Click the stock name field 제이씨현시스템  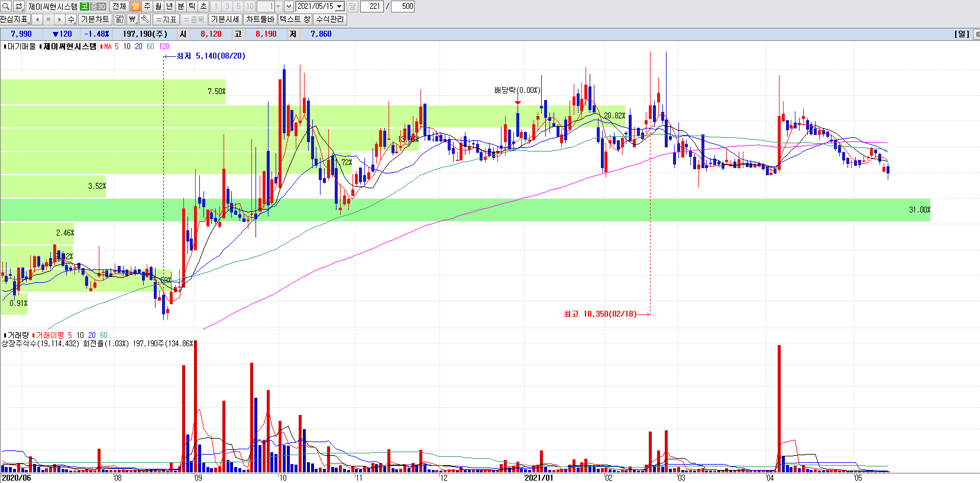pyautogui.click(x=53, y=6)
